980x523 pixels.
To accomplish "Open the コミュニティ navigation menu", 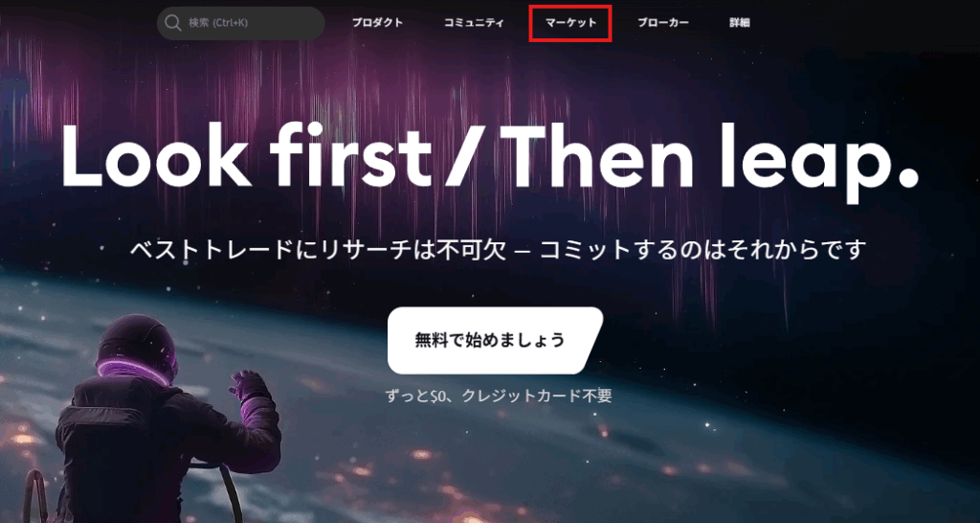I will click(x=474, y=23).
